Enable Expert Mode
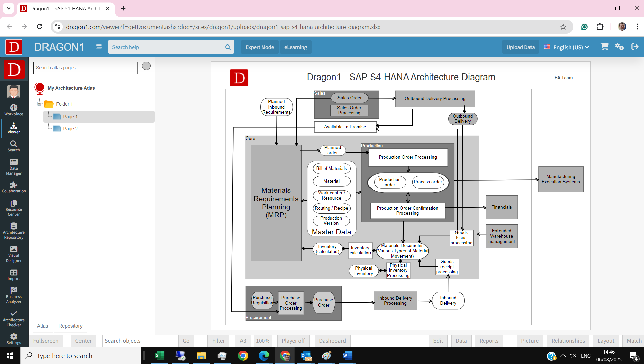 click(259, 47)
